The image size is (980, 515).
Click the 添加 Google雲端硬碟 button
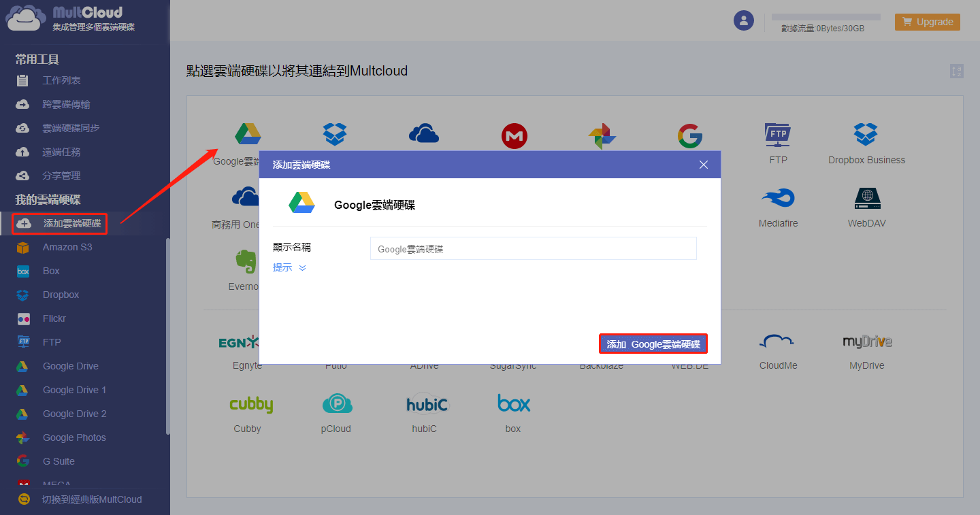click(x=653, y=344)
